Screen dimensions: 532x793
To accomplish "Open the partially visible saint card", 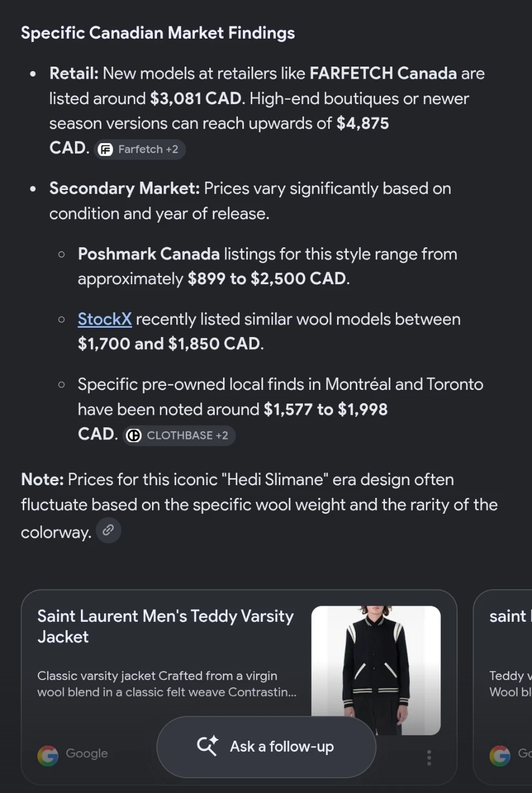I will click(503, 687).
